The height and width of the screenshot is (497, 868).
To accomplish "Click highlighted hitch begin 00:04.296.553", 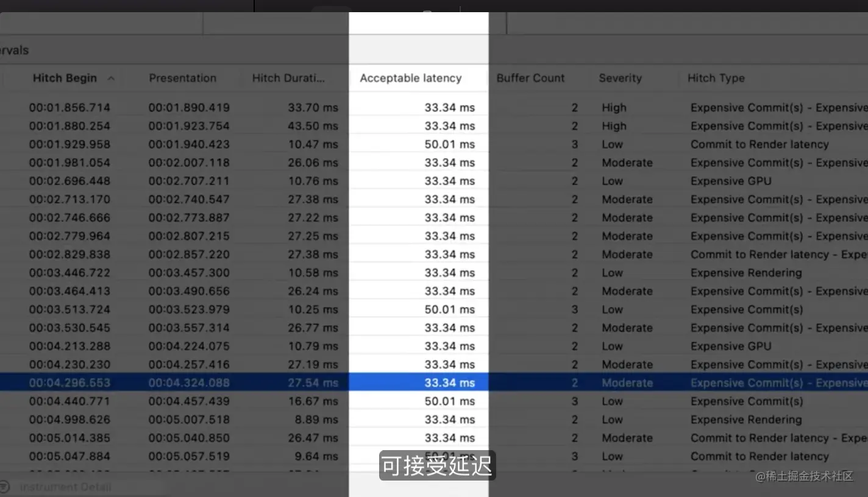I will coord(69,382).
